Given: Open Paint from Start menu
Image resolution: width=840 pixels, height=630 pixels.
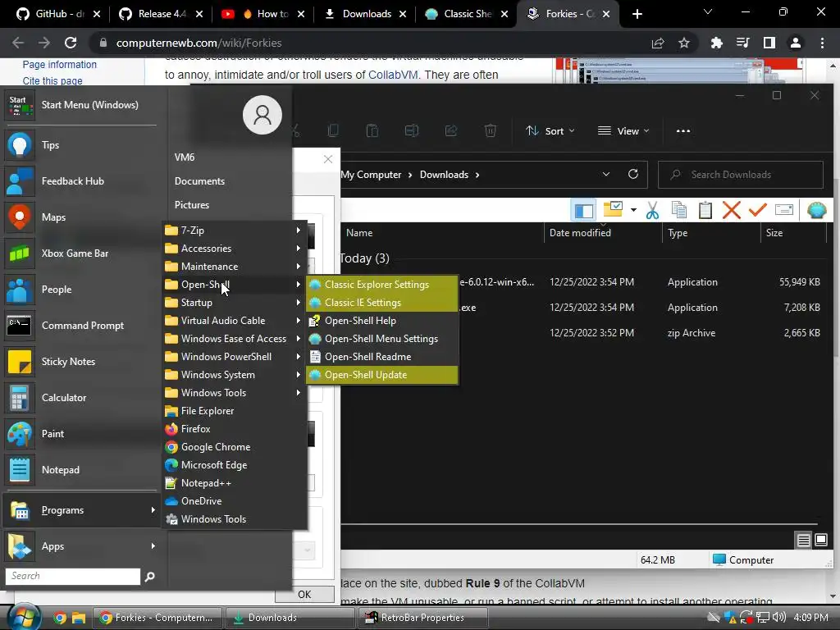Looking at the screenshot, I should click(x=81, y=433).
